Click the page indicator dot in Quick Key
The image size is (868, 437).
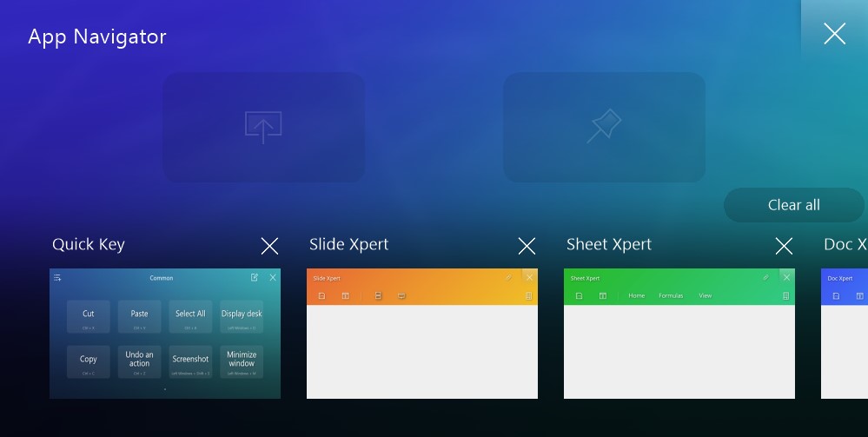[165, 389]
